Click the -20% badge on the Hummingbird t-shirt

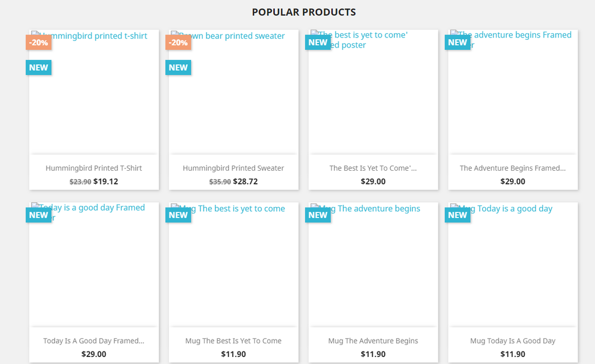coord(39,42)
